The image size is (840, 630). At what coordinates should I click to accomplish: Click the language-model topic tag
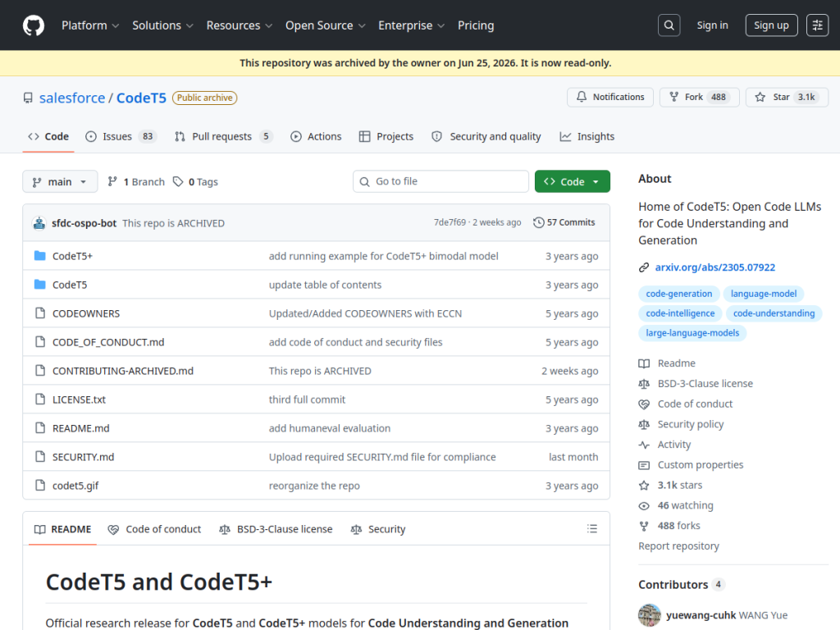click(x=764, y=294)
